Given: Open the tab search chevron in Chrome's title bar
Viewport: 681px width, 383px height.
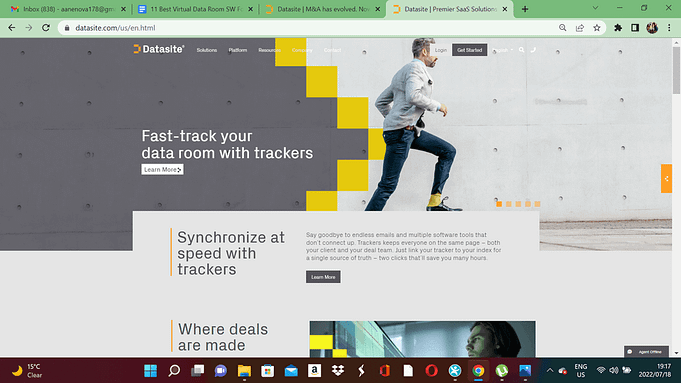Looking at the screenshot, I should click(x=595, y=8).
